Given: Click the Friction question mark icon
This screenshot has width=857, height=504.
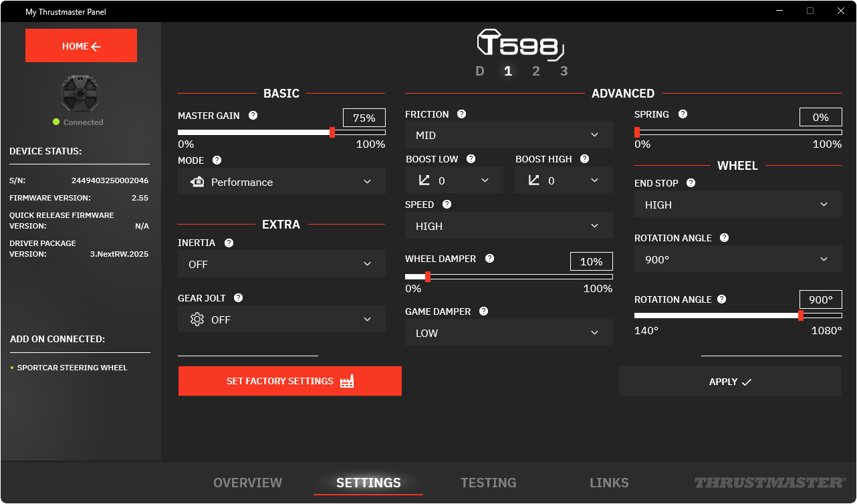Looking at the screenshot, I should 461,114.
